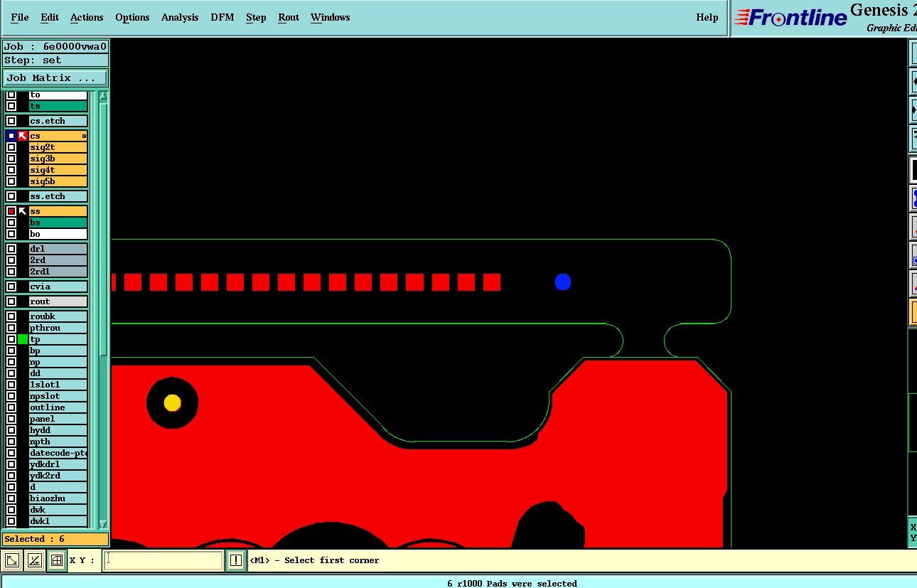Select the biaozhu layer name
Image resolution: width=917 pixels, height=588 pixels.
pyautogui.click(x=58, y=498)
